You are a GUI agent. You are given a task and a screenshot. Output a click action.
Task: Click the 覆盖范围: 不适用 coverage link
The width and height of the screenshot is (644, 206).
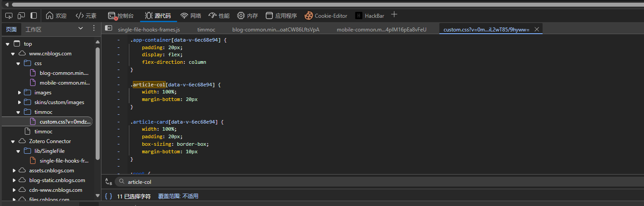[x=178, y=196]
